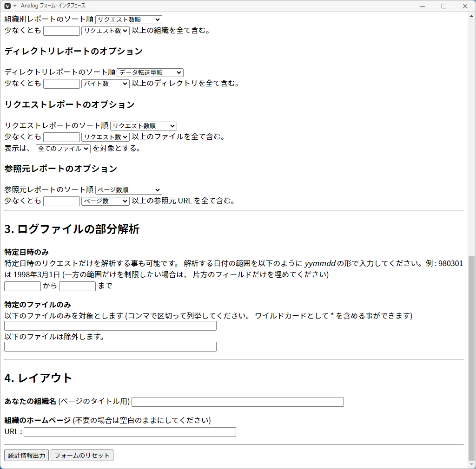Click the あなたの組織名 label

pos(30,401)
